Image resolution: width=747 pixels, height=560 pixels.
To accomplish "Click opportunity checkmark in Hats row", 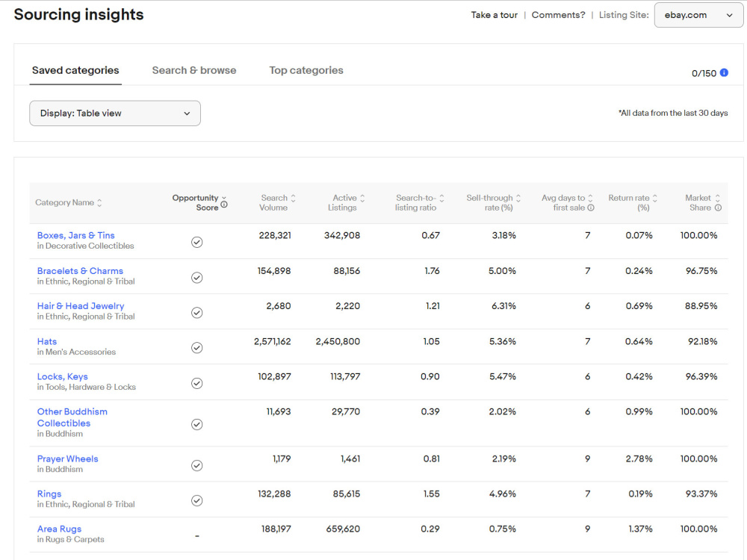I will [196, 348].
